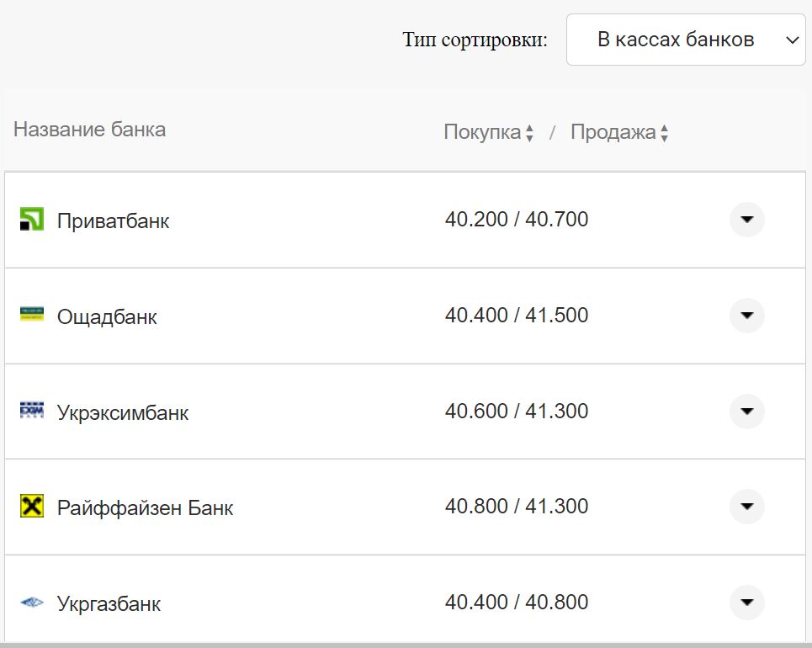Image resolution: width=812 pixels, height=648 pixels.
Task: Expand the Укрэксимбанк row details
Action: coord(746,412)
